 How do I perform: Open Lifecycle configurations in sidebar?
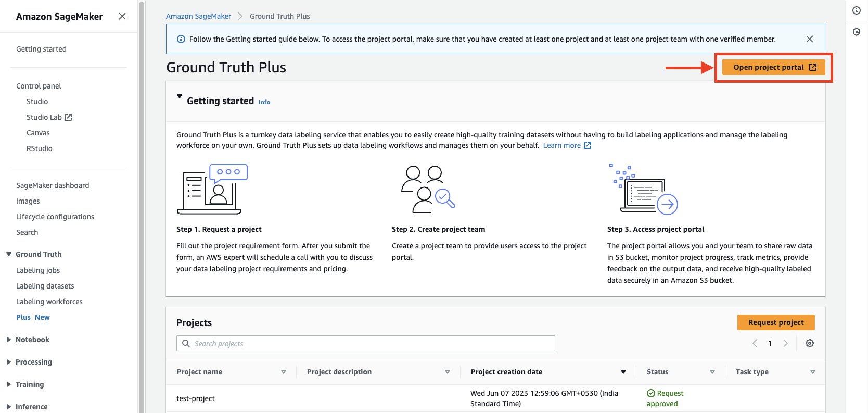[55, 217]
